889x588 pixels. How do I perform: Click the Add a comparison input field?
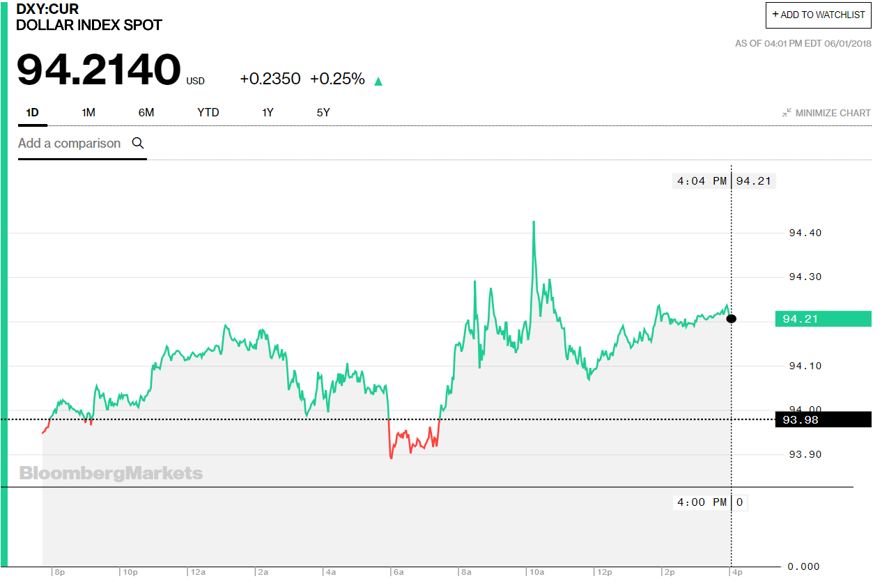point(70,143)
